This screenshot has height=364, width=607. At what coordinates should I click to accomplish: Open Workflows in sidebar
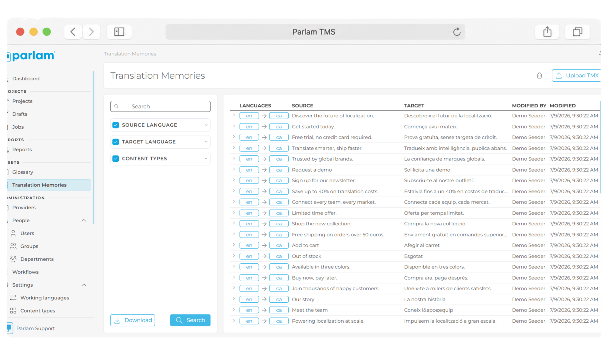point(25,272)
